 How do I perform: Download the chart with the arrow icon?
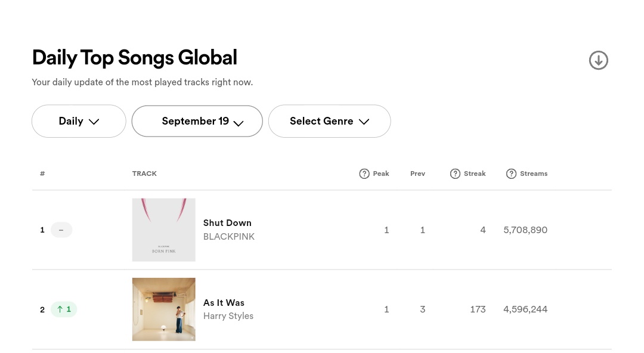tap(598, 60)
